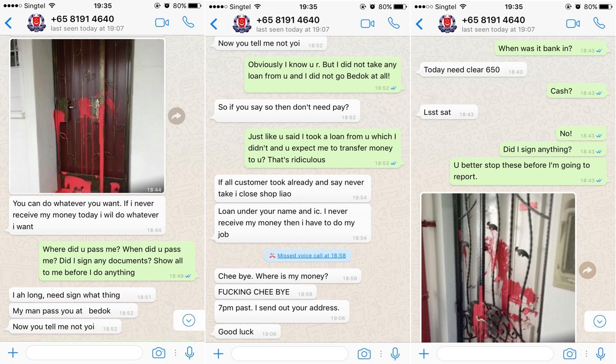Tap the message input box in the right chat
Image resolution: width=616 pixels, height=364 pixels.
[495, 353]
